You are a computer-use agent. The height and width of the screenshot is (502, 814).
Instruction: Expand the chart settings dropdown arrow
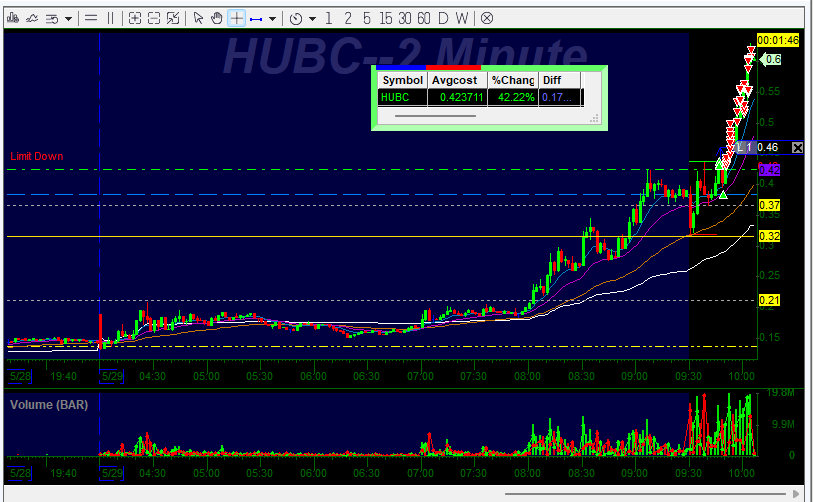tap(68, 19)
